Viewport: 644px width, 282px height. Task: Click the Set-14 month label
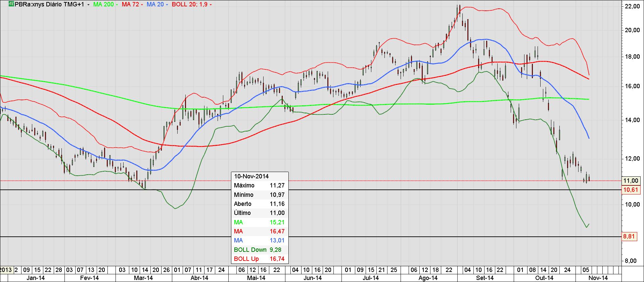(x=485, y=278)
